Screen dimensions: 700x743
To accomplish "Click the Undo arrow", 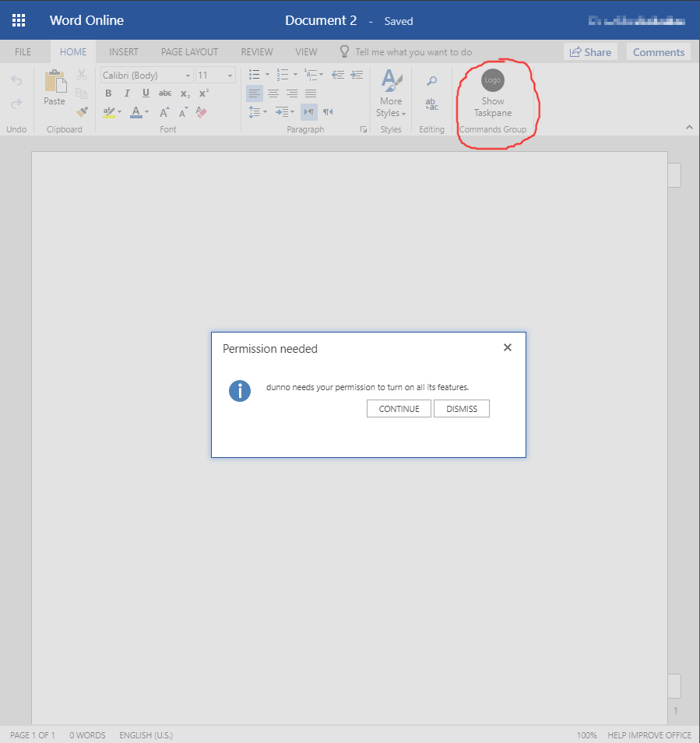I will tap(16, 80).
